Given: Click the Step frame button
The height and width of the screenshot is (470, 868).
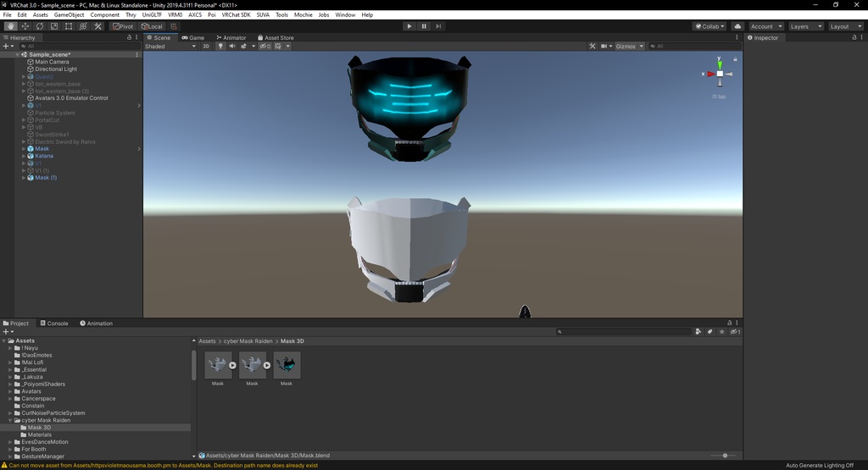Looking at the screenshot, I should [x=438, y=26].
